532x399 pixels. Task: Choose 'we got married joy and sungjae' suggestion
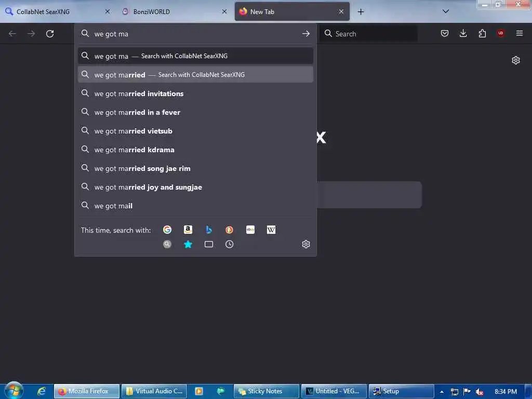[195, 187]
